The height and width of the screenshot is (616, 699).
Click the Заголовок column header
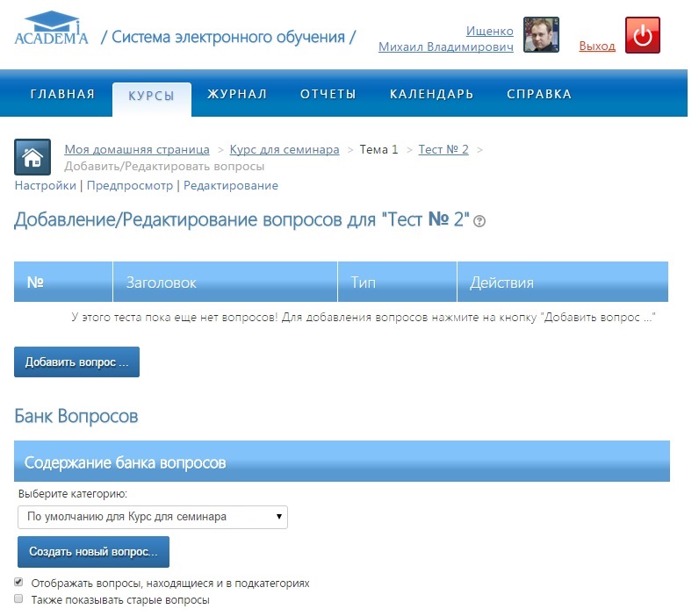(x=225, y=282)
